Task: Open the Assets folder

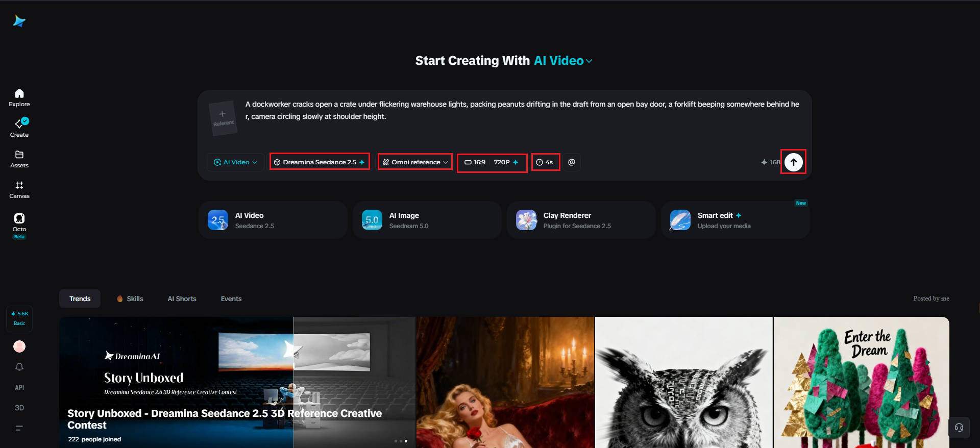Action: point(19,159)
